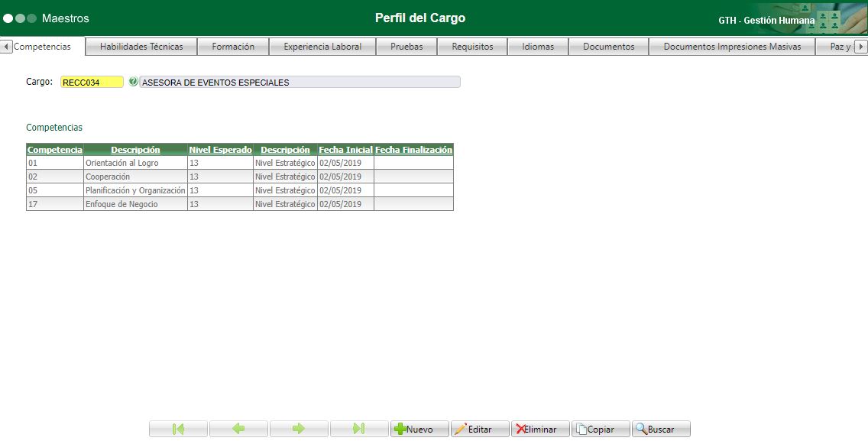
Task: Click competencia code 17 cell
Action: click(x=55, y=204)
